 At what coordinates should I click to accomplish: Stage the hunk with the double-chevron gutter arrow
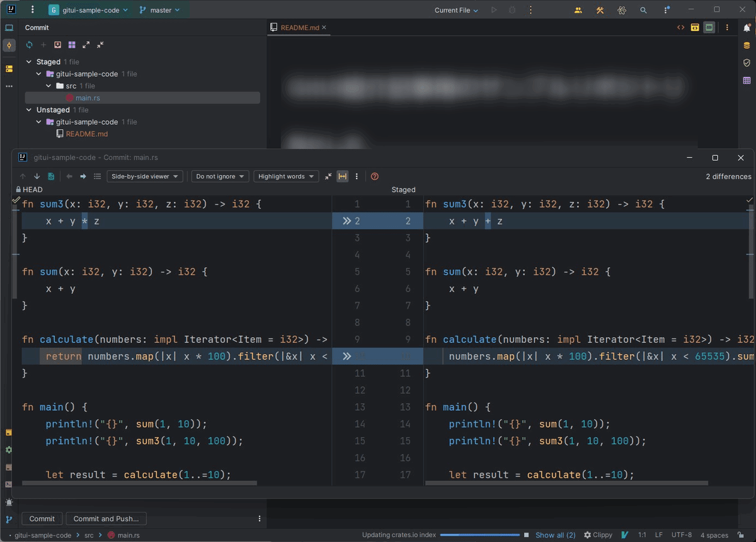tap(346, 221)
